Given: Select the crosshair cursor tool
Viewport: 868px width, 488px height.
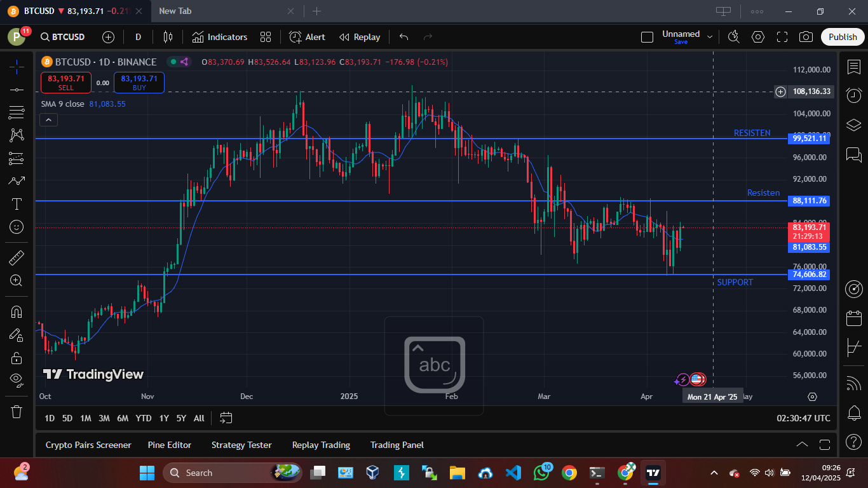Looking at the screenshot, I should pos(17,66).
